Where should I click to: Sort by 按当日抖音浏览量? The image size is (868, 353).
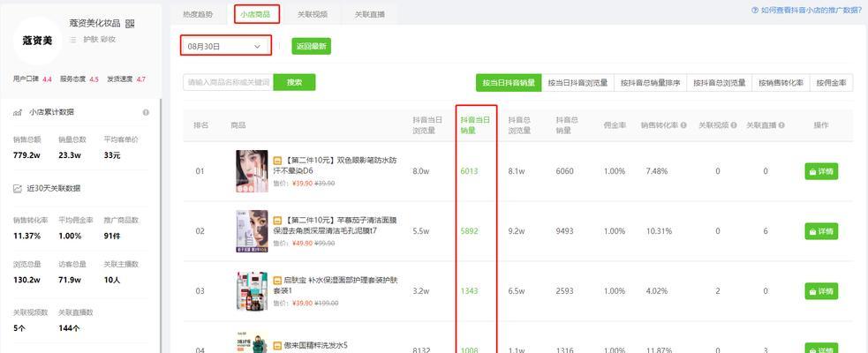577,83
